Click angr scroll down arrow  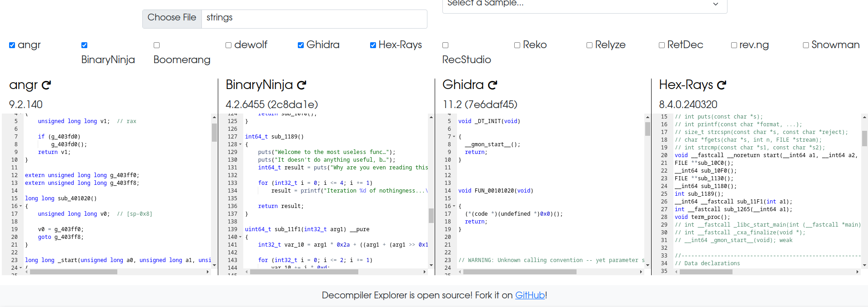[x=214, y=265]
